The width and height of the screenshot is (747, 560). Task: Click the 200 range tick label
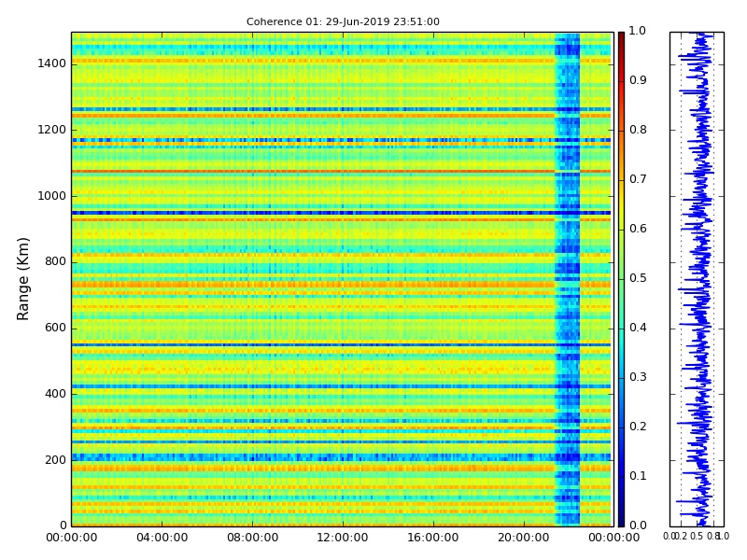click(x=55, y=460)
